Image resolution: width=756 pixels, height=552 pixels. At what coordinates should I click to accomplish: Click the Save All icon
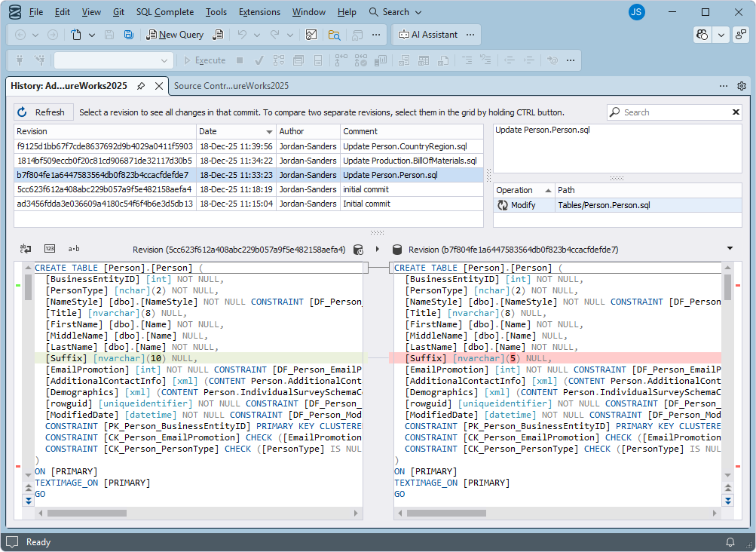click(x=129, y=35)
